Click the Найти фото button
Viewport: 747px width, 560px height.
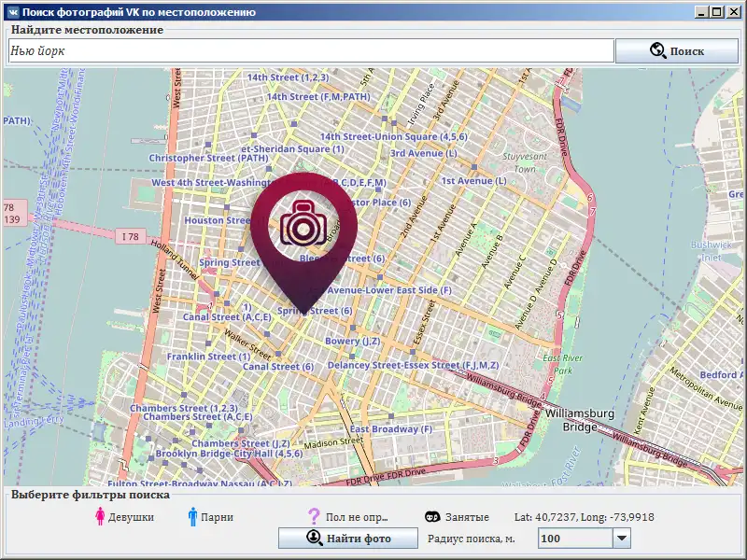coord(347,539)
